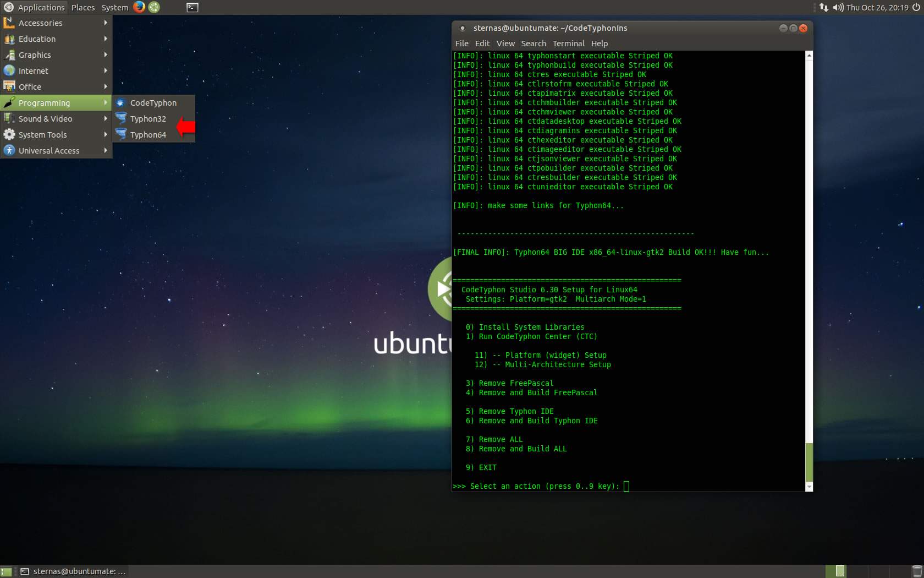Close the terminal window
Viewport: 924px width, 578px height.
click(x=803, y=28)
